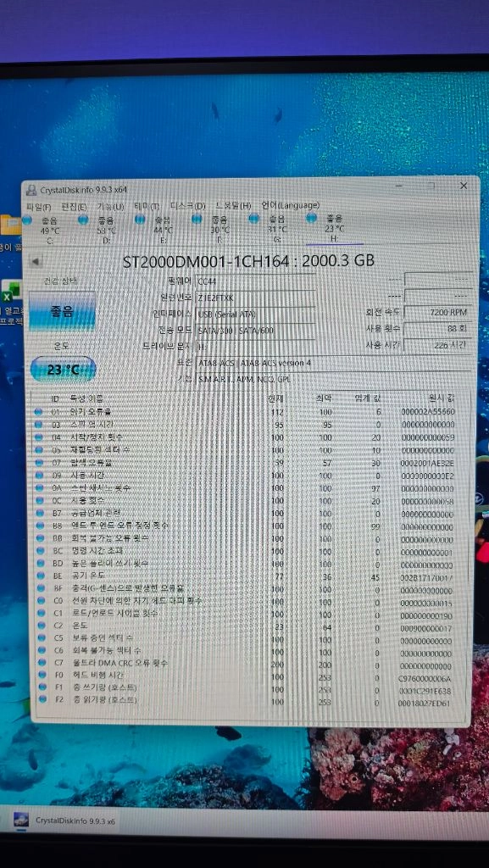
Task: Click raw value 0002001AE32E
Action: [x=427, y=462]
